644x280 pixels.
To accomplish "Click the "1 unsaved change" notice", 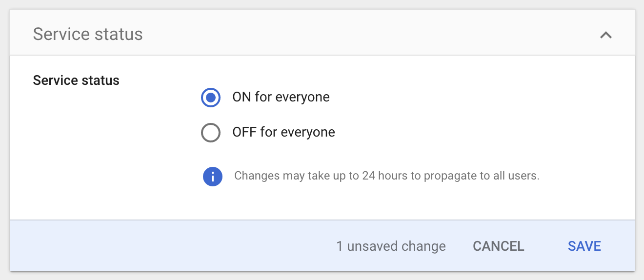I will tap(391, 246).
